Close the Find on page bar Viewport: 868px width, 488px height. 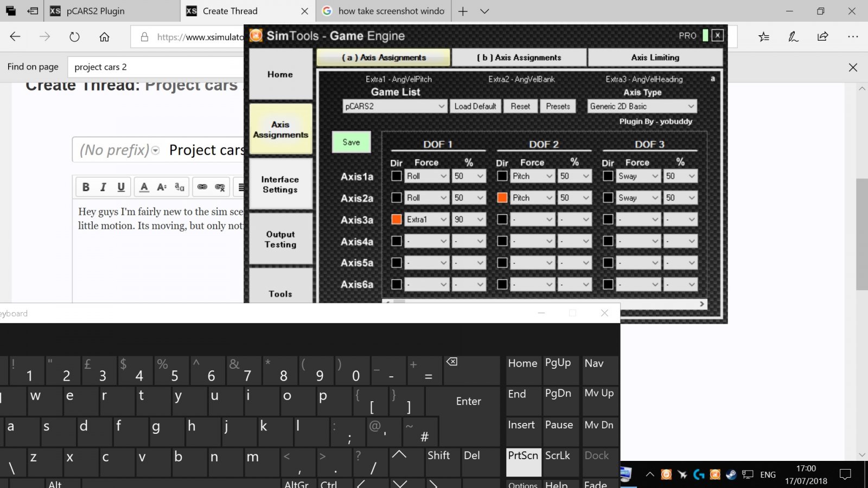pos(853,67)
